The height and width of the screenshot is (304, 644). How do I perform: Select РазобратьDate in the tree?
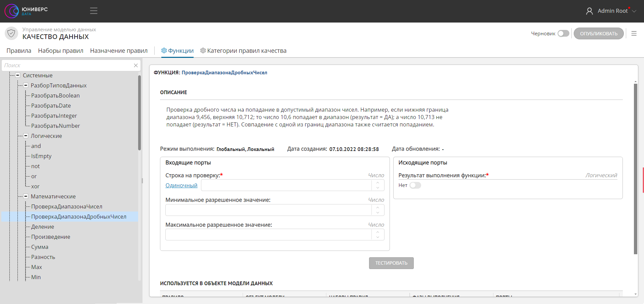click(x=51, y=106)
